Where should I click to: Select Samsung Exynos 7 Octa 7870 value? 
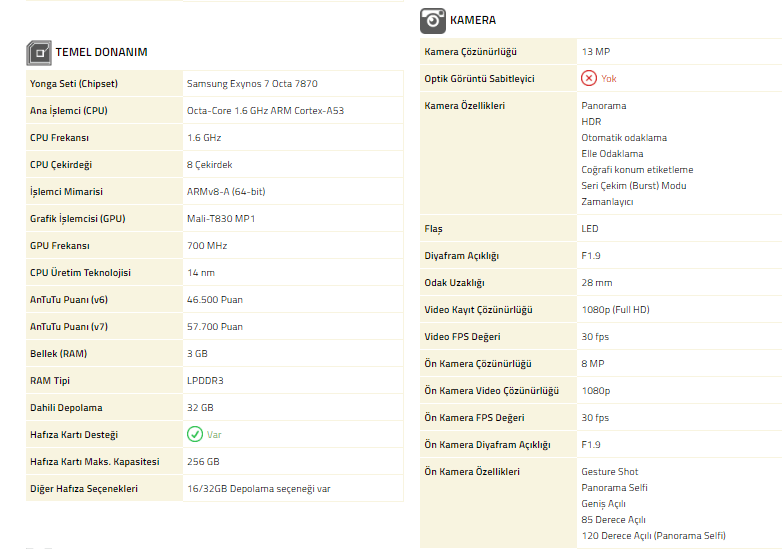pos(252,84)
